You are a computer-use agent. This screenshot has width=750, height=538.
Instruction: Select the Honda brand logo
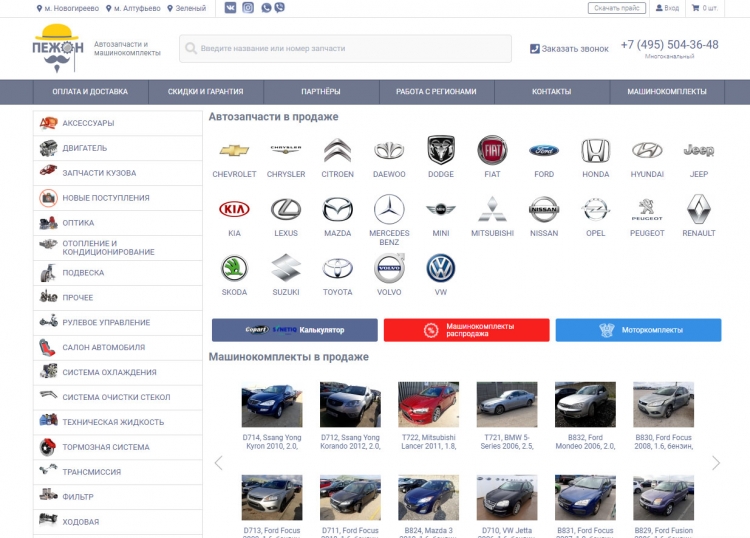pyautogui.click(x=596, y=151)
